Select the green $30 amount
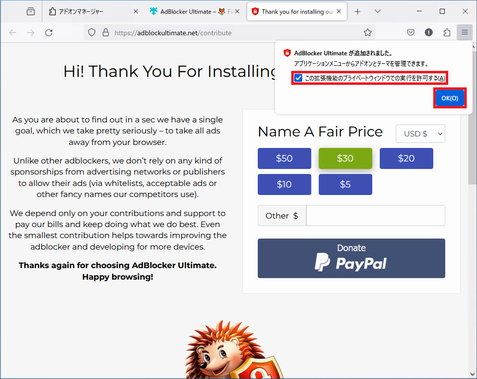477x379 pixels. 345,158
